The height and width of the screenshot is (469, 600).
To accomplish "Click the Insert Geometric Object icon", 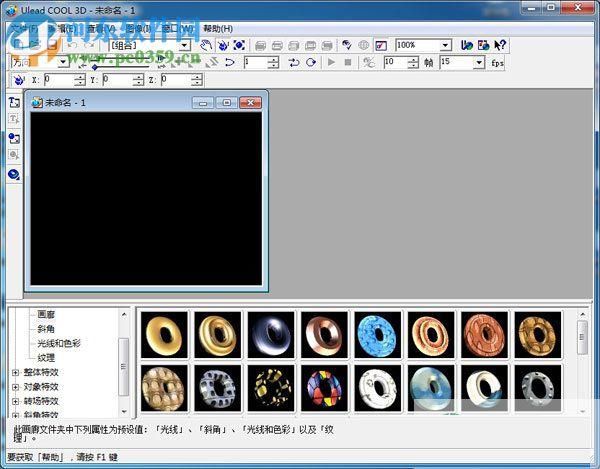I will [14, 174].
